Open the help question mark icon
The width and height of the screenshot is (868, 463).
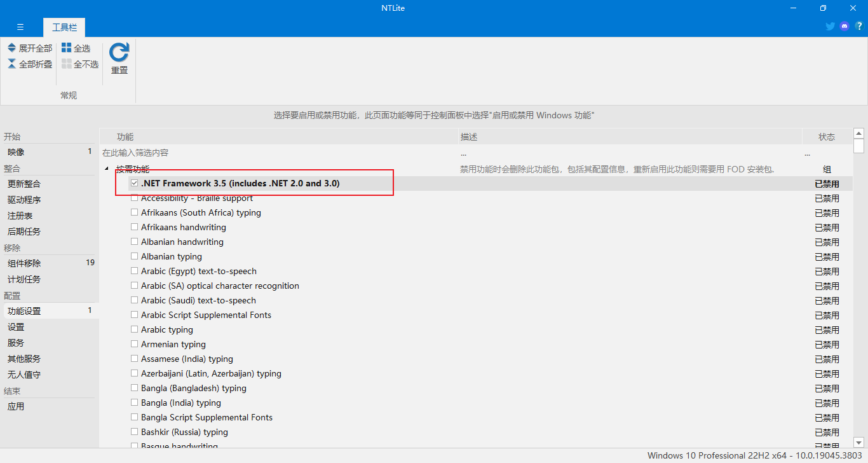859,26
